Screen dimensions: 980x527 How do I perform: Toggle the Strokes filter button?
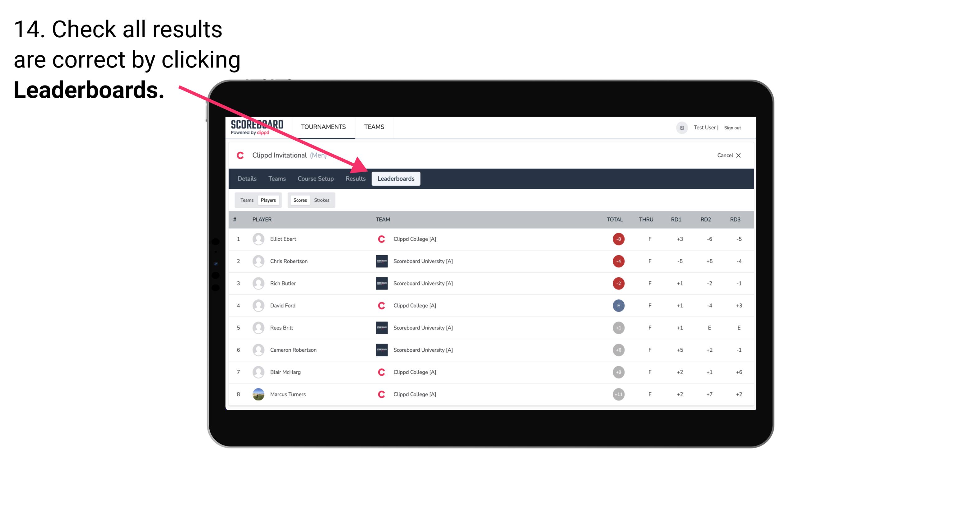point(323,200)
